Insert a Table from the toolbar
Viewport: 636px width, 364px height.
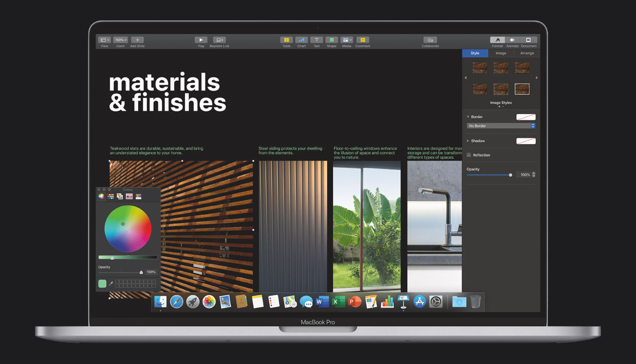pos(286,40)
